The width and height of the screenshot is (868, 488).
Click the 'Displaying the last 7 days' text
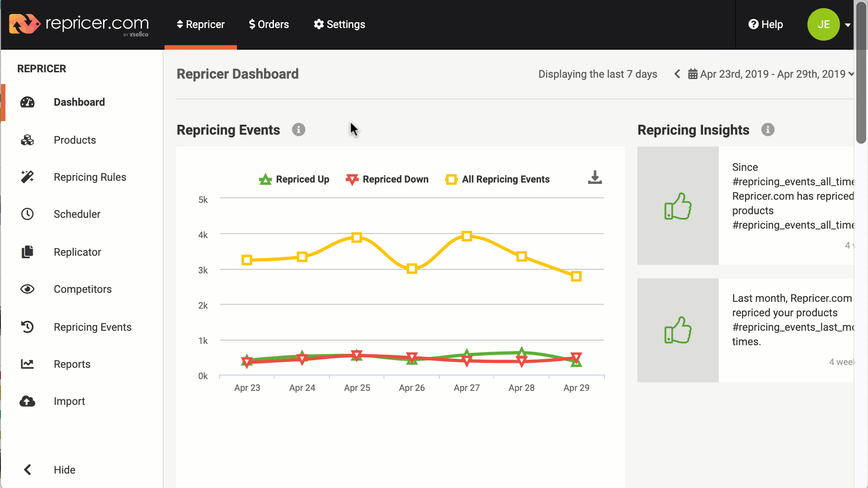pyautogui.click(x=598, y=74)
